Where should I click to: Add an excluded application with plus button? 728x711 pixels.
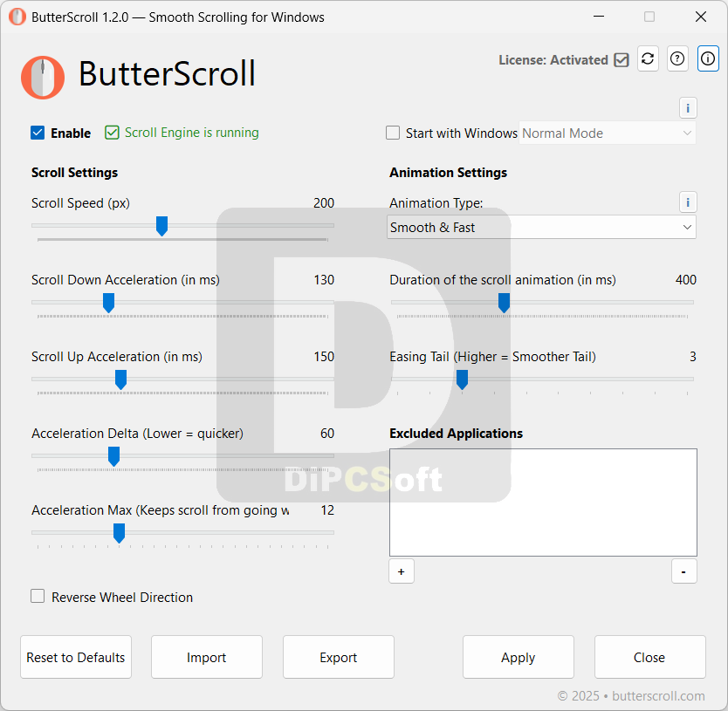402,571
